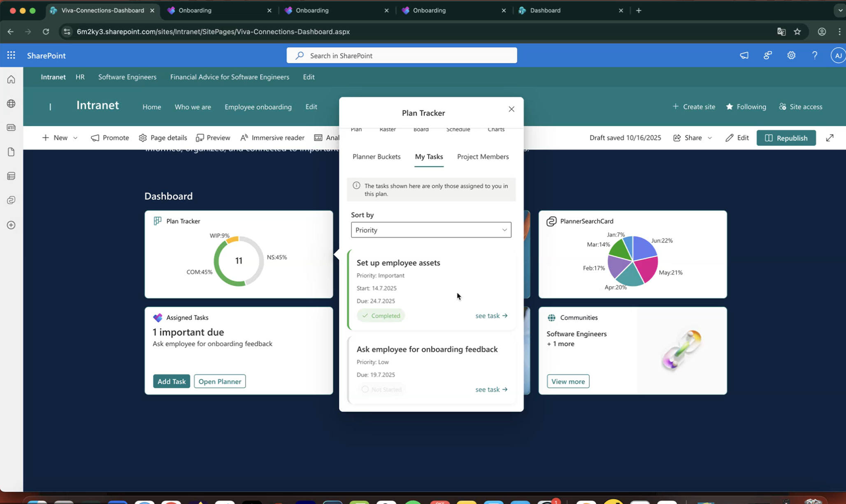Toggle the Completed status on employee assets task
The height and width of the screenshot is (504, 846).
pos(381,316)
